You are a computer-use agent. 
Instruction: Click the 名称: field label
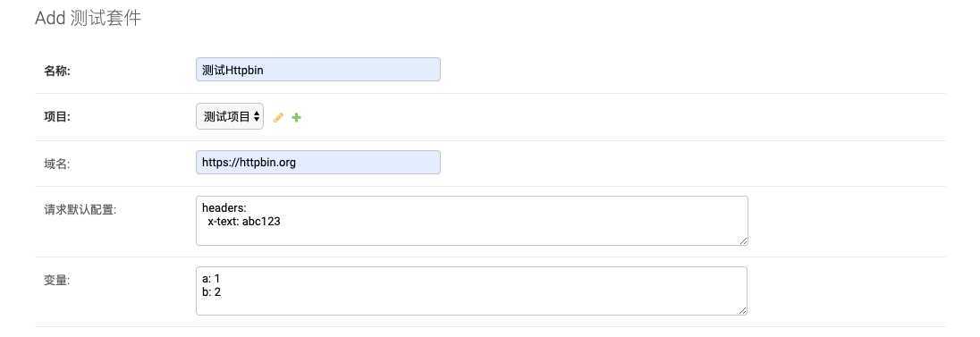(x=57, y=70)
